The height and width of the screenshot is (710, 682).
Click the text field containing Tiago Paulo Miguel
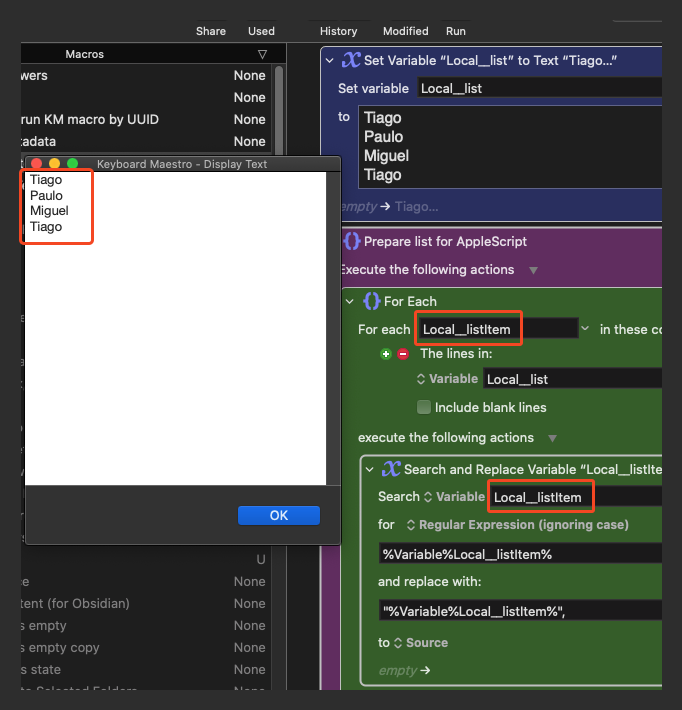click(x=510, y=147)
